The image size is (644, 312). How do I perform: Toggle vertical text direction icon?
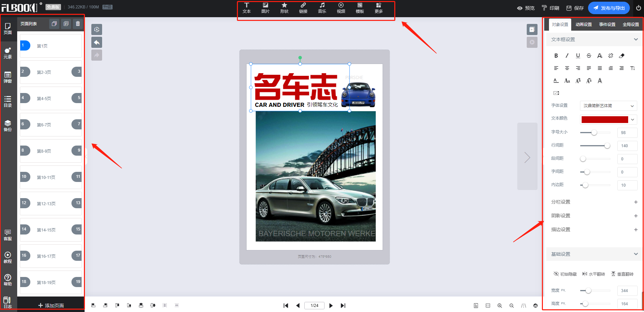633,68
